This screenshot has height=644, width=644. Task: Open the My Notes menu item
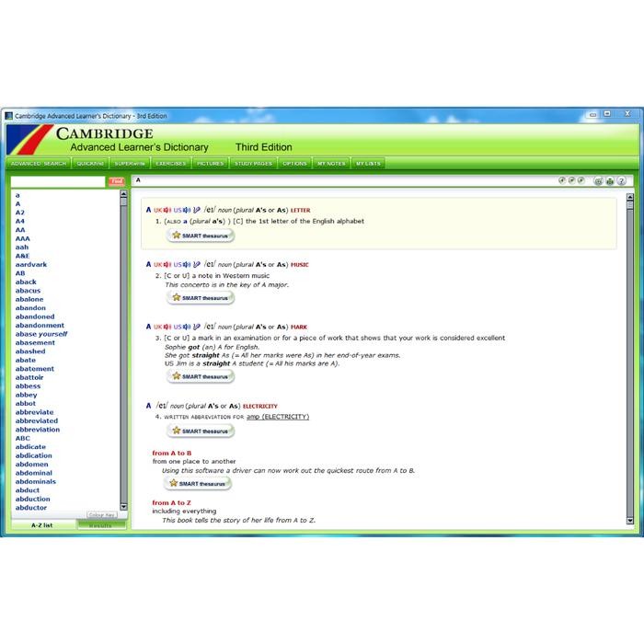coord(331,164)
